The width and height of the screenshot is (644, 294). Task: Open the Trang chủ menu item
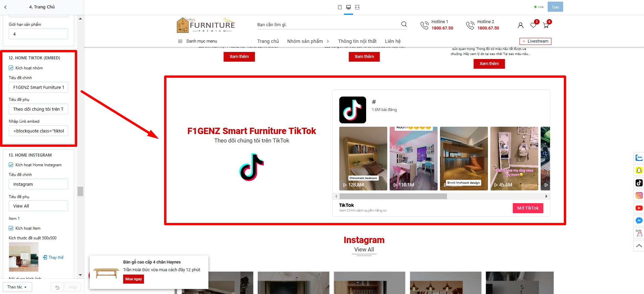268,41
